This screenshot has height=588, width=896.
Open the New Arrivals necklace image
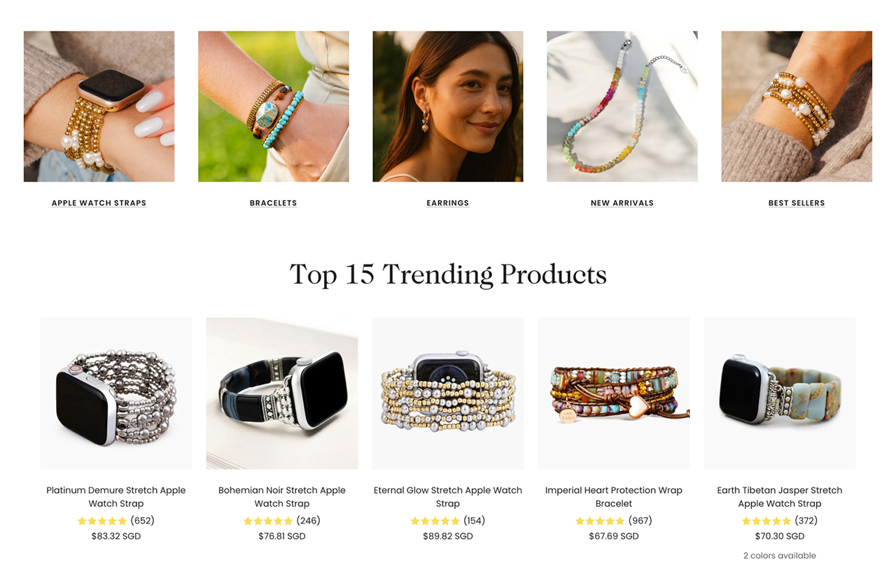(x=622, y=106)
